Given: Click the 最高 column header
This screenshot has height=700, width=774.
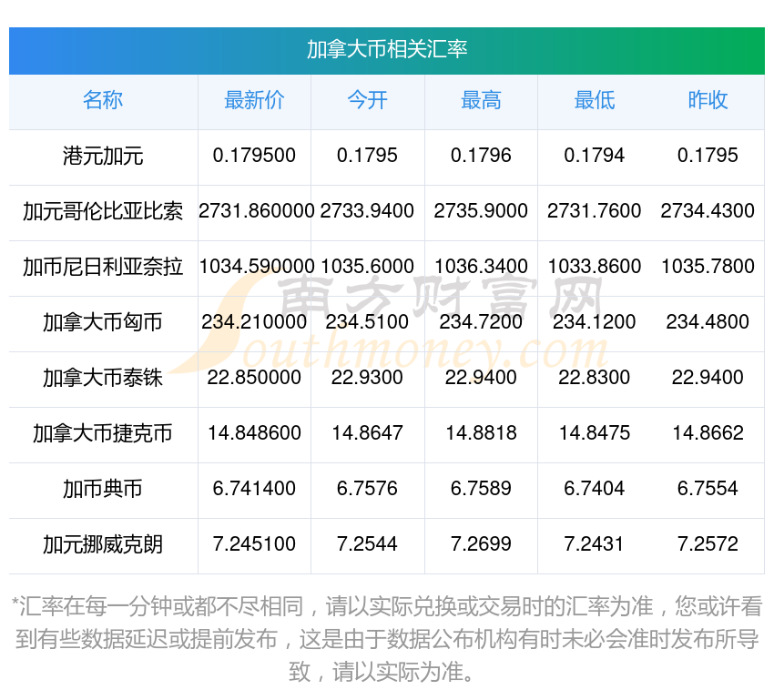Looking at the screenshot, I should coord(481,100).
